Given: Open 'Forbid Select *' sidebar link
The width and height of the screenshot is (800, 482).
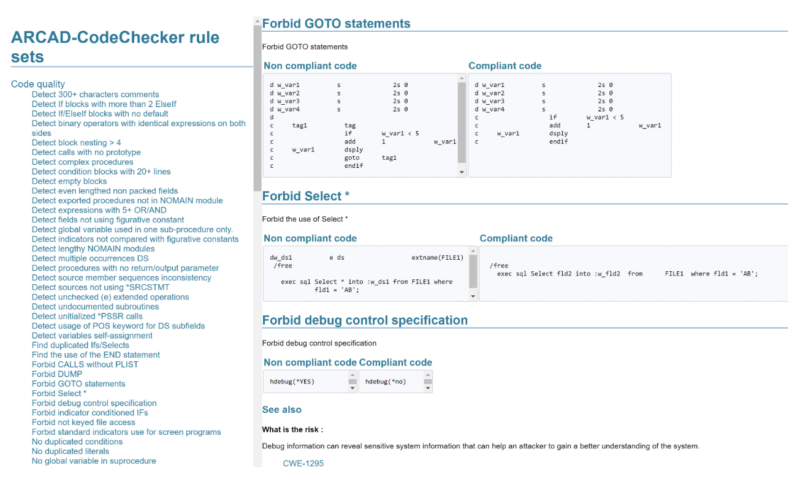Looking at the screenshot, I should point(59,394).
